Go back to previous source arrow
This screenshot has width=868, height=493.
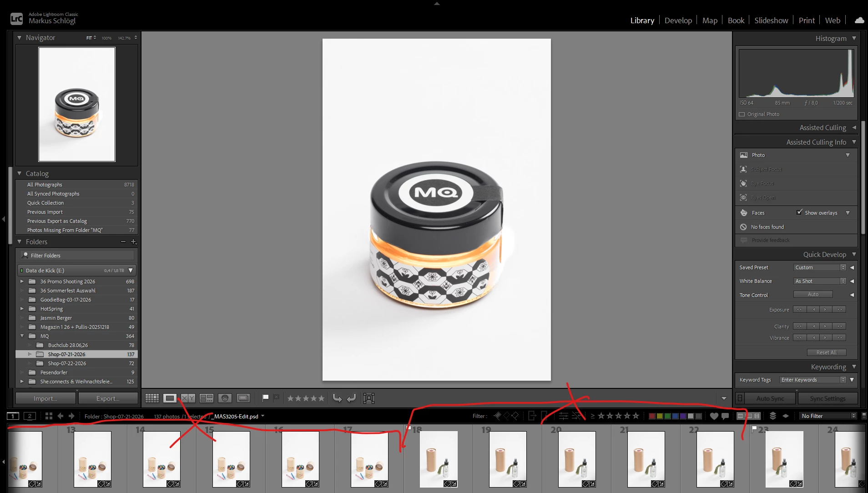coord(60,416)
